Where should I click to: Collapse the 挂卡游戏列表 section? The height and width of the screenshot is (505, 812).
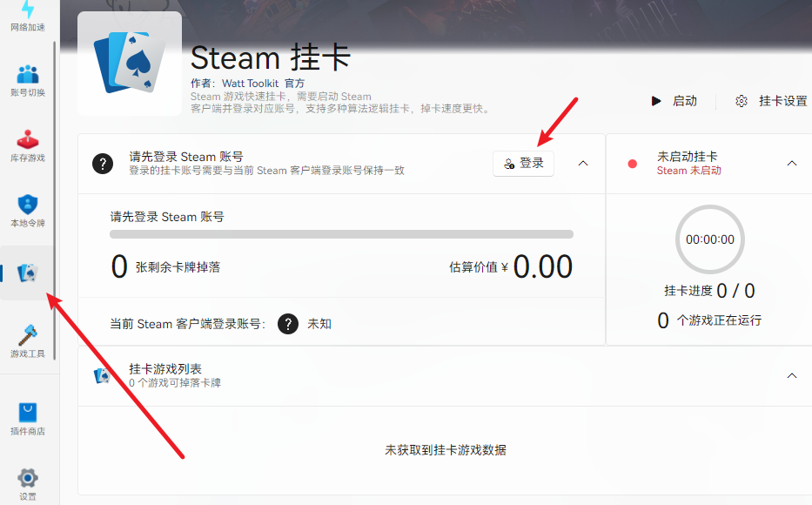point(792,375)
